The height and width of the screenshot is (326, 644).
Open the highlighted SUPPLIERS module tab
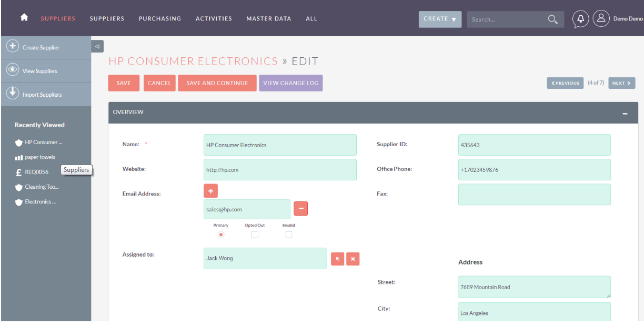tap(58, 18)
